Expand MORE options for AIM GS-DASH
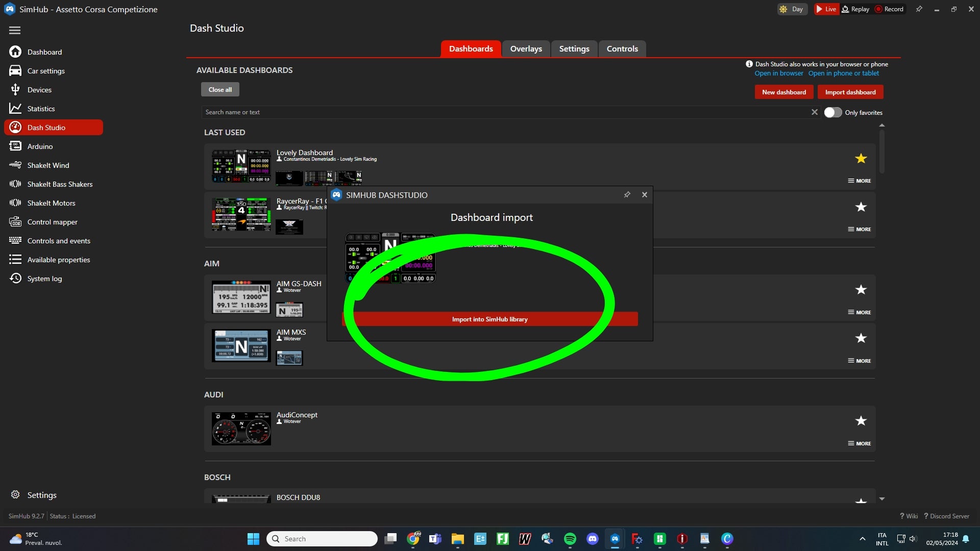This screenshot has height=551, width=980. pos(860,312)
